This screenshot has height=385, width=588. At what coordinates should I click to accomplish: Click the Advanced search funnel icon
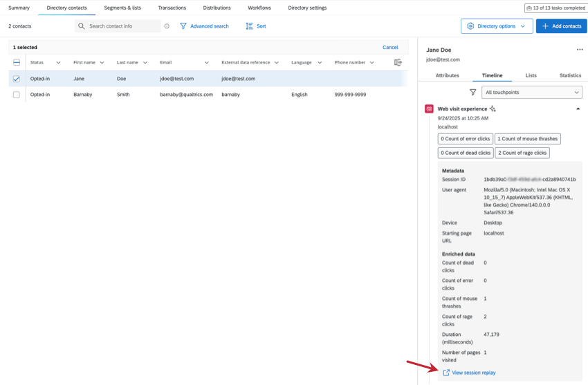tap(183, 26)
